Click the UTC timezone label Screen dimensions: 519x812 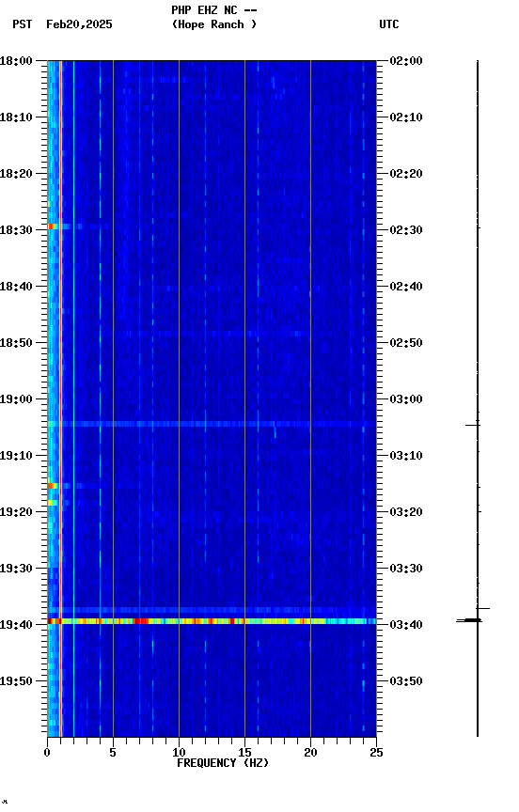pos(389,24)
